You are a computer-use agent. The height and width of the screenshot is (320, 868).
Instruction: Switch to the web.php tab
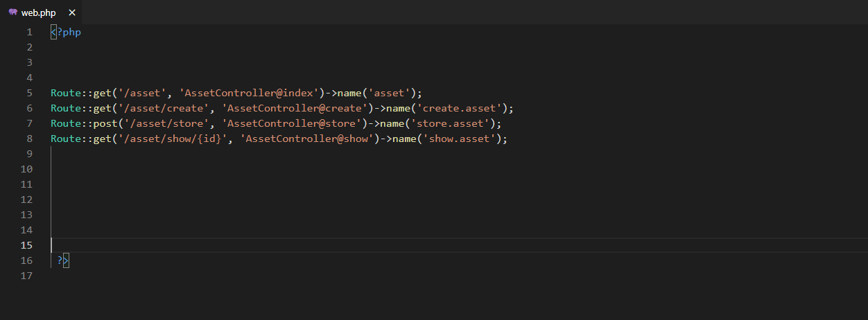click(x=38, y=12)
